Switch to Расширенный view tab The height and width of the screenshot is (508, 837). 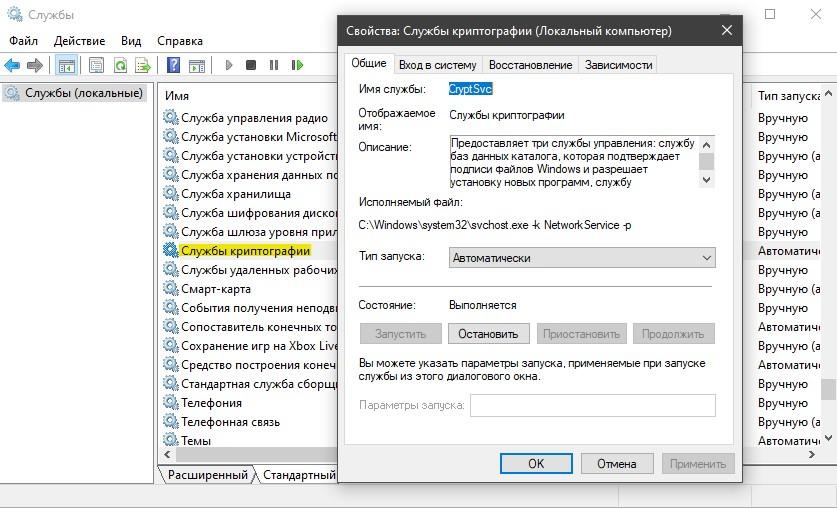[208, 474]
